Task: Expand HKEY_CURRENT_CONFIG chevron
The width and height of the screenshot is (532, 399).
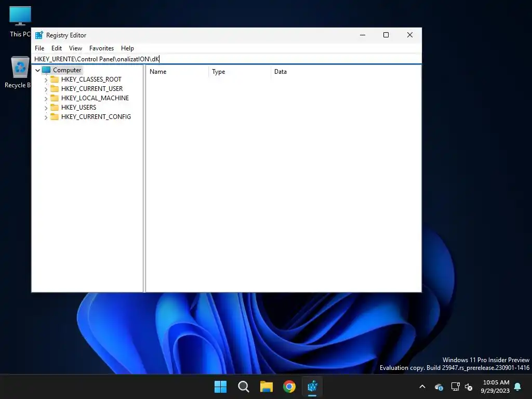Action: (x=46, y=117)
